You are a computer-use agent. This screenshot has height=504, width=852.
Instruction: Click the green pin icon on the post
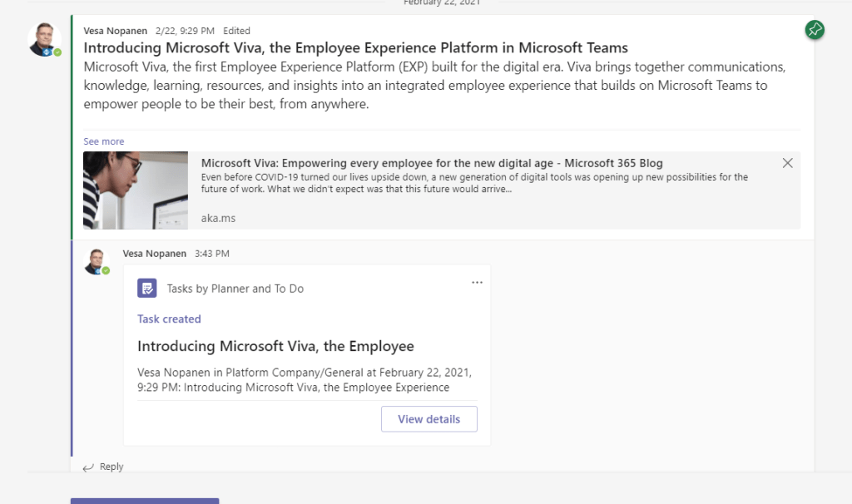[815, 31]
